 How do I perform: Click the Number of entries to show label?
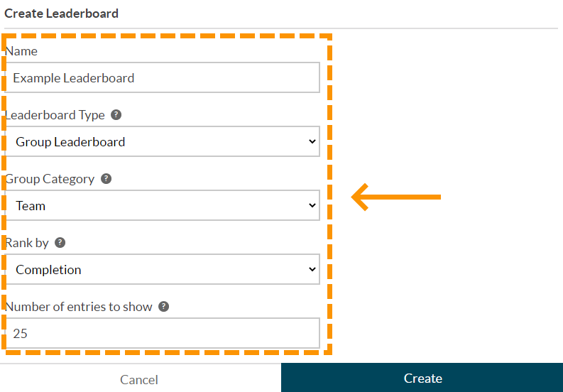(79, 307)
